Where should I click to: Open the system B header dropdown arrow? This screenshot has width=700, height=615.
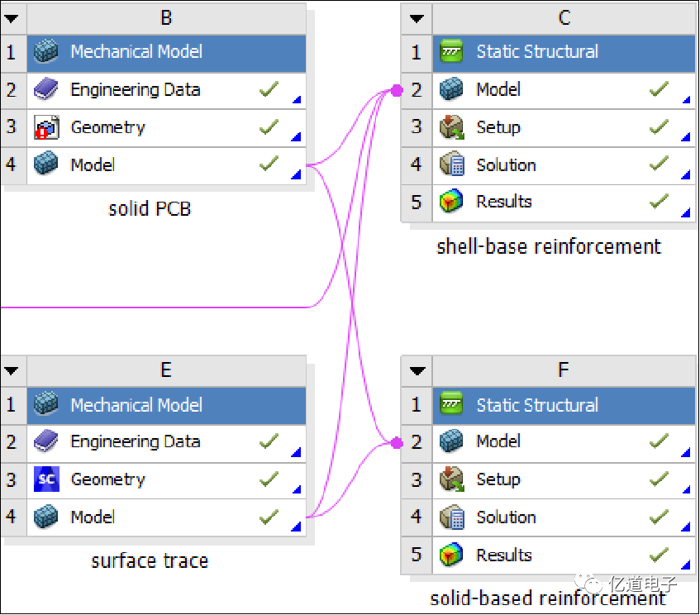pos(12,17)
